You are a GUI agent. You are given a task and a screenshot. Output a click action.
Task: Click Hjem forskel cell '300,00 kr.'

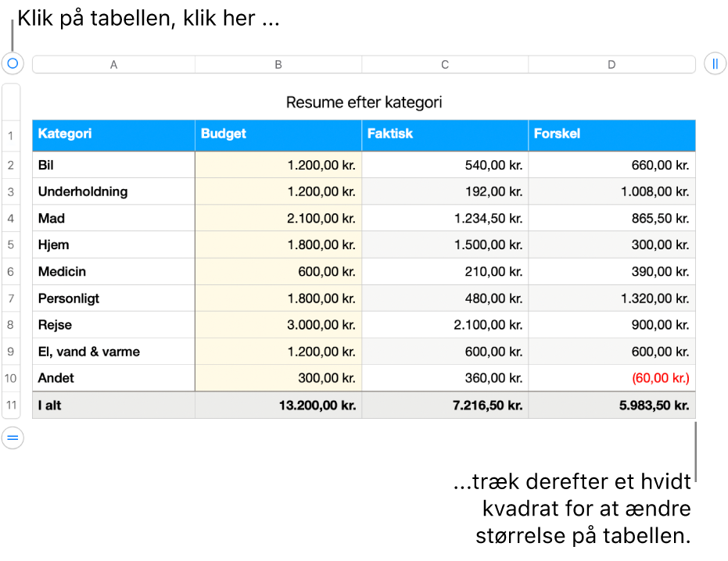coord(611,245)
